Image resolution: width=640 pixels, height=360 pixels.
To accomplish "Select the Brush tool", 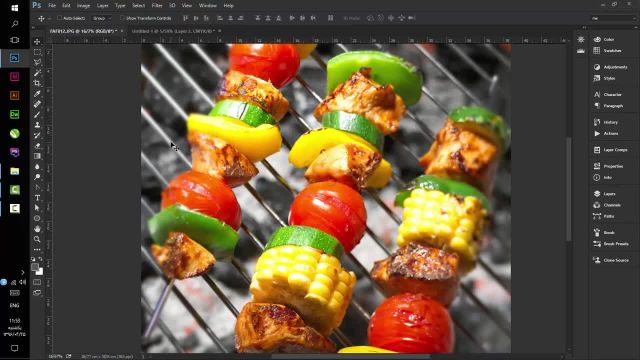I will (37, 114).
